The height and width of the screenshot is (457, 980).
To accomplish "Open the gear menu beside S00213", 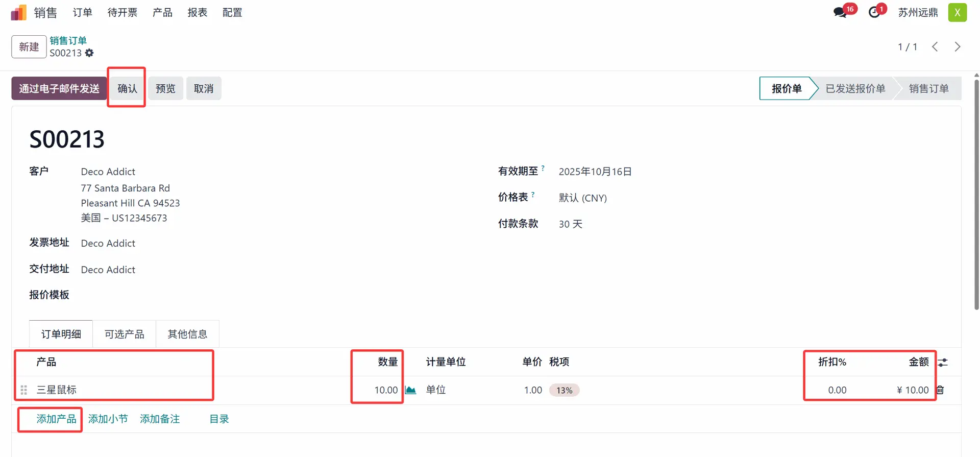I will pos(89,53).
